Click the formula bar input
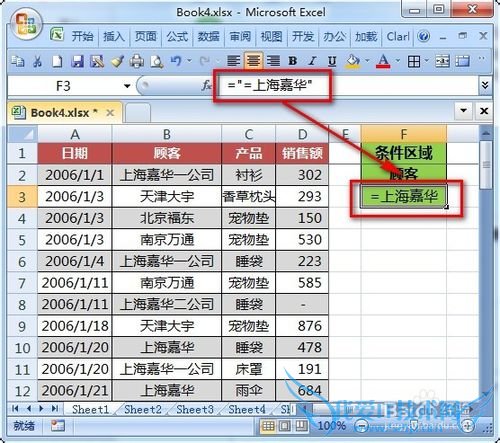The width and height of the screenshot is (500, 443). tap(347, 86)
